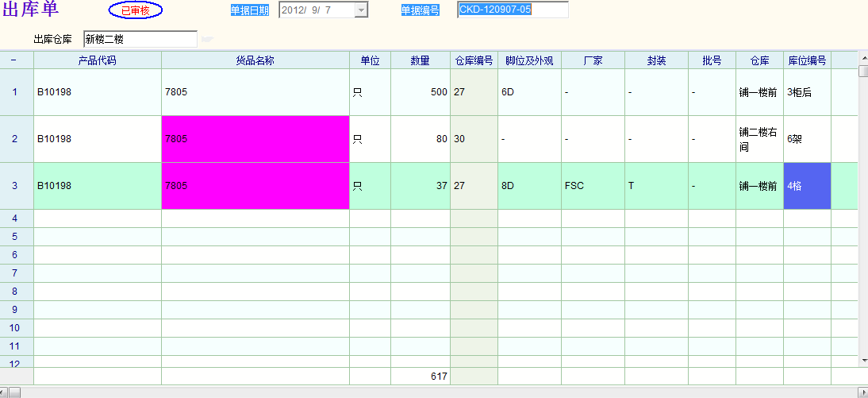Image resolution: width=868 pixels, height=398 pixels.
Task: Click the 已审核 approval stamp
Action: coord(135,10)
